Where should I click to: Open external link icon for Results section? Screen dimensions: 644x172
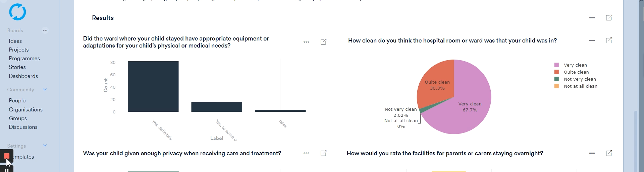click(609, 18)
